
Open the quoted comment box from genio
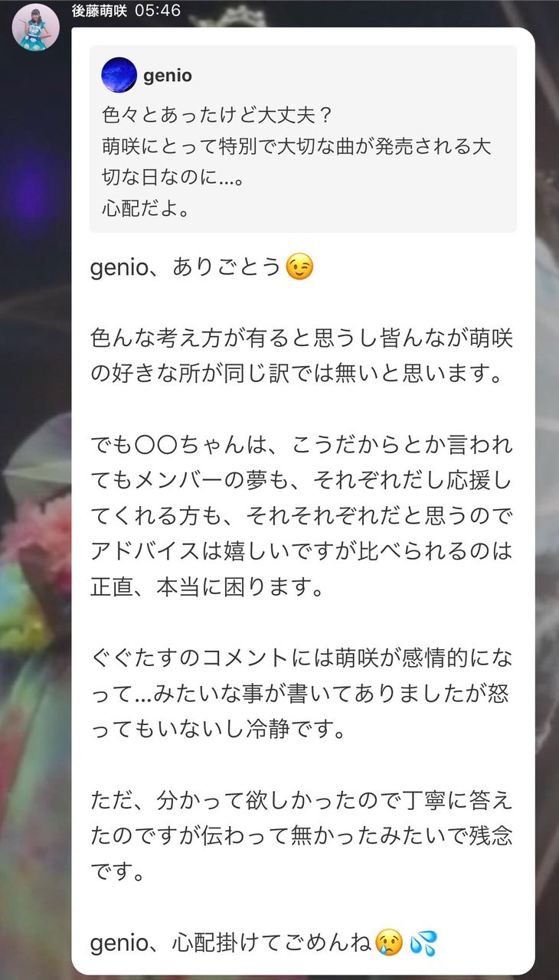303,139
